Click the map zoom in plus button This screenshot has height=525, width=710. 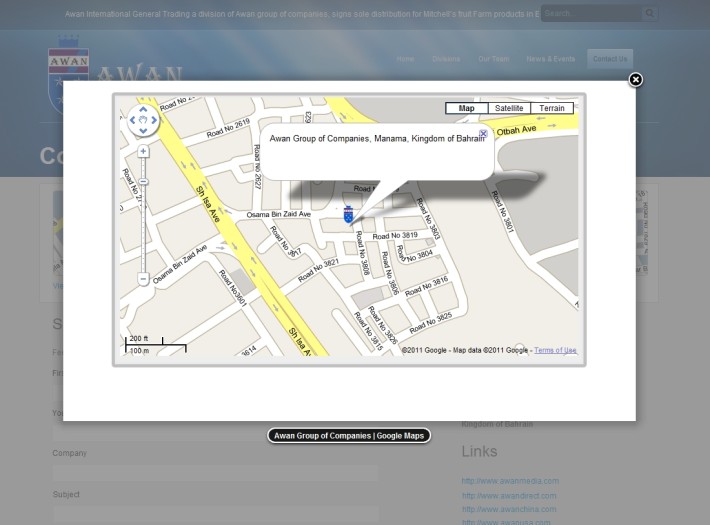pyautogui.click(x=144, y=151)
